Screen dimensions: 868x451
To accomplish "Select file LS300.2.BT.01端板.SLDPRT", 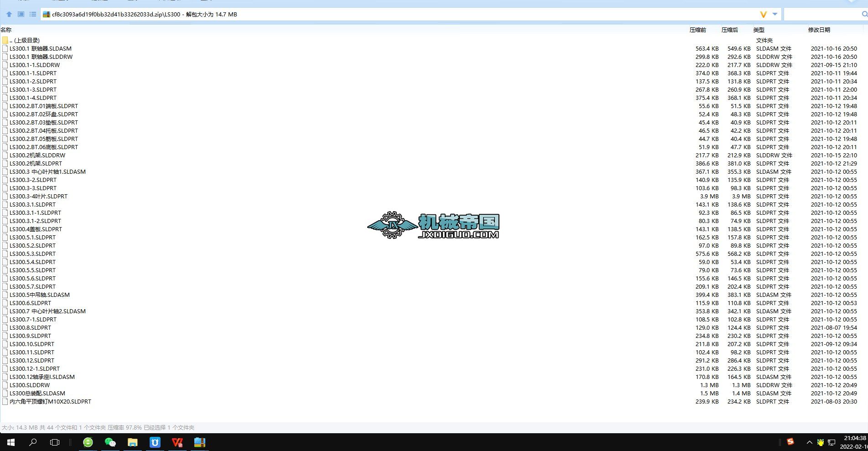I will tap(44, 106).
